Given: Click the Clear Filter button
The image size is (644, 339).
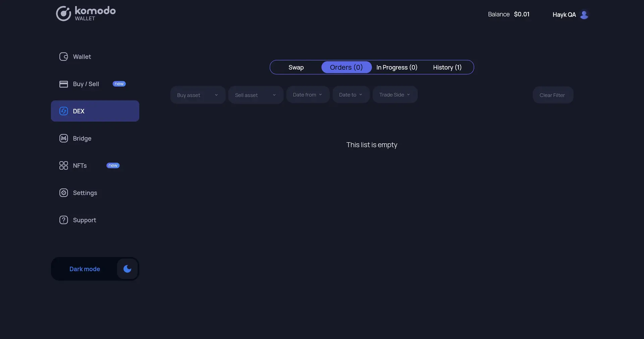Looking at the screenshot, I should click(552, 95).
